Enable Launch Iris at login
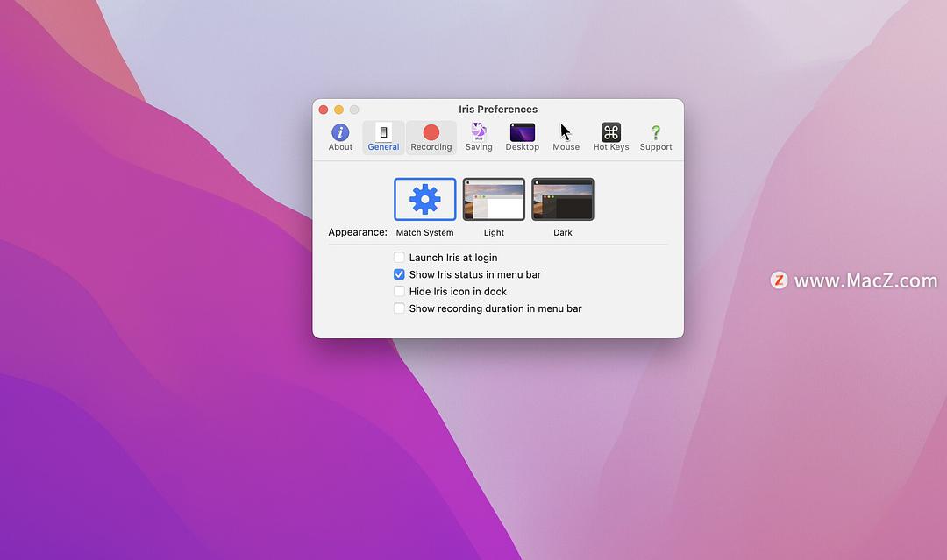947x560 pixels. tap(399, 257)
